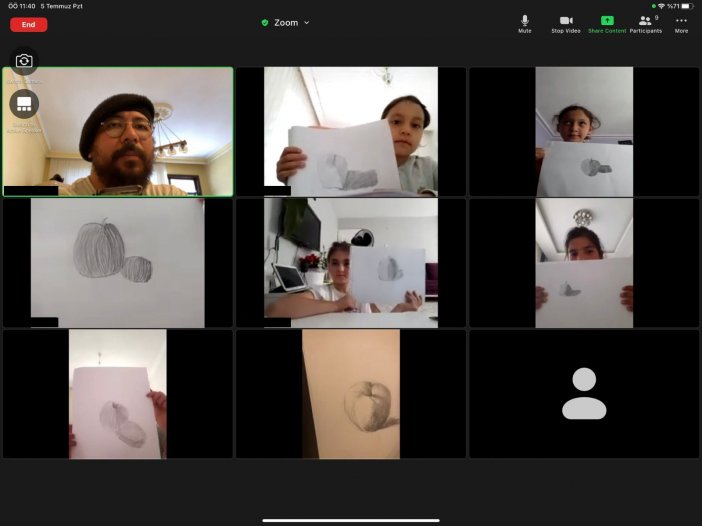The height and width of the screenshot is (526, 702).
Task: Select video of large pumpkin sketch close-up
Action: coord(118,263)
